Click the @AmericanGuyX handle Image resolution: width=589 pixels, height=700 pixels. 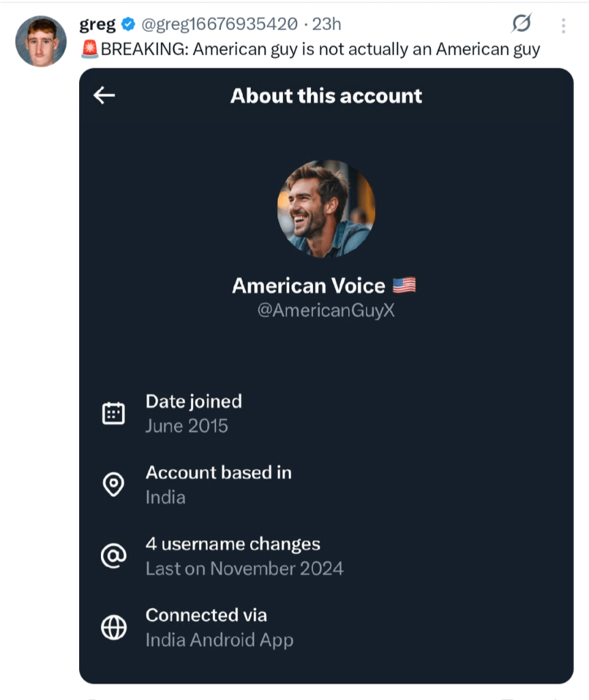[x=326, y=311]
